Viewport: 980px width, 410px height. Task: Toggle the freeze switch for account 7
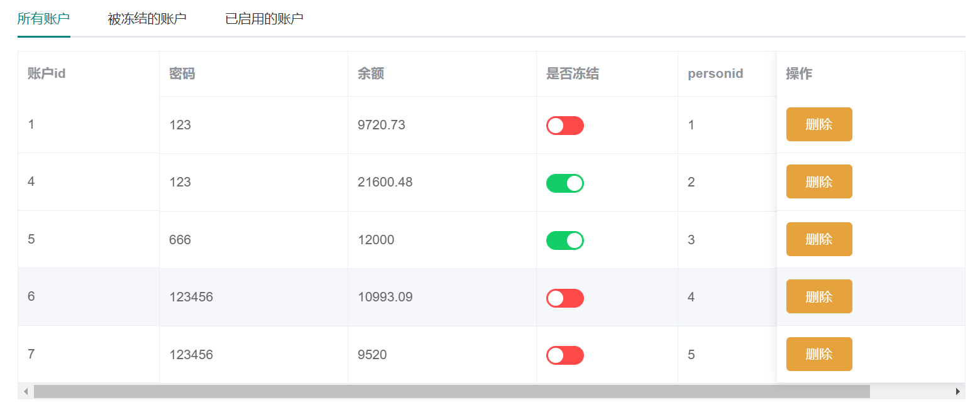tap(564, 355)
